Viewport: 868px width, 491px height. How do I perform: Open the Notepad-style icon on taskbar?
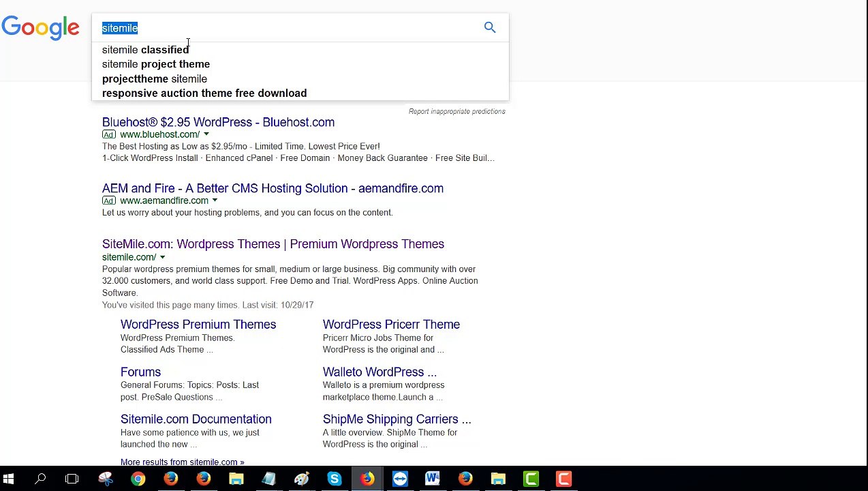click(x=268, y=479)
